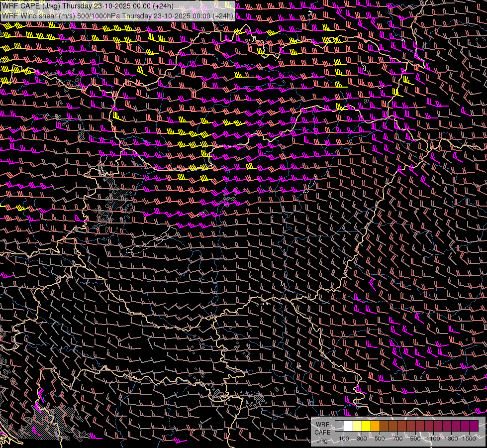Pick the orange swatch in the CAPE legend
The image size is (487, 448).
[375, 426]
